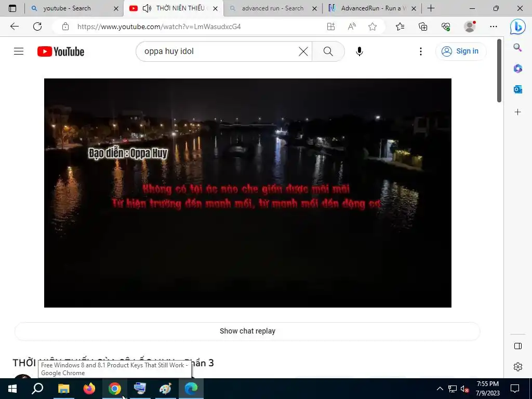Close the AdvancedRun tab

click(414, 8)
